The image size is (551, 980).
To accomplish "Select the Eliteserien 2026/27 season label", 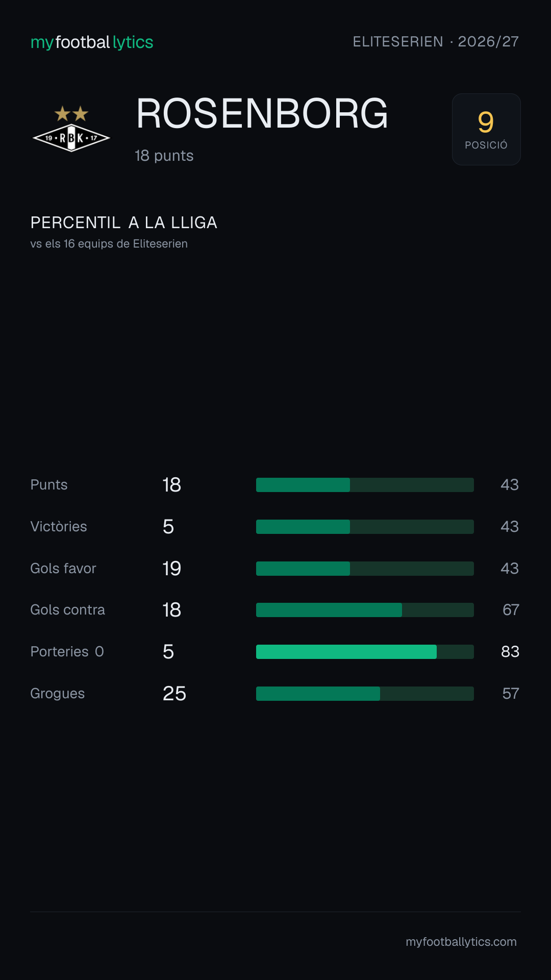I will [x=436, y=42].
